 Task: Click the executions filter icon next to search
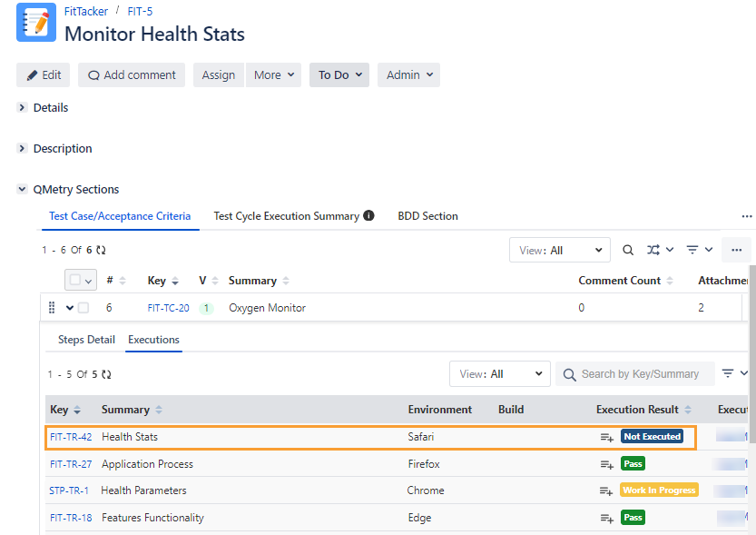(x=728, y=373)
